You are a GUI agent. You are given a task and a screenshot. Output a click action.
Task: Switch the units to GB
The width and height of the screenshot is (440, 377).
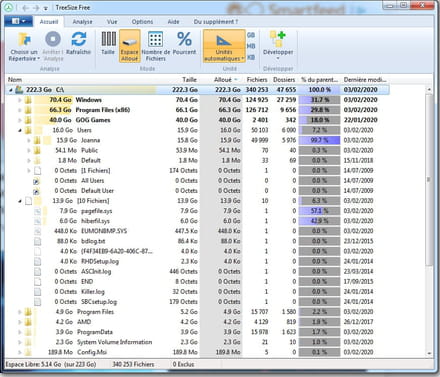coord(251,35)
